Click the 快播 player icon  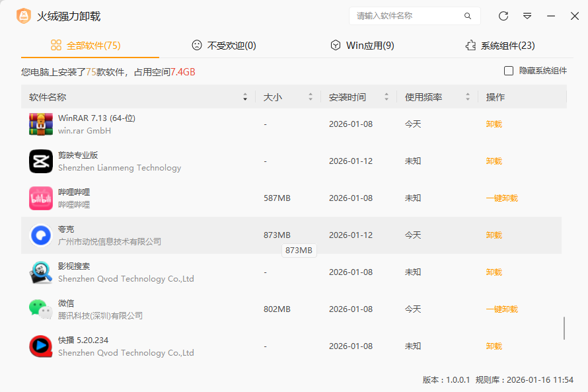pyautogui.click(x=40, y=346)
